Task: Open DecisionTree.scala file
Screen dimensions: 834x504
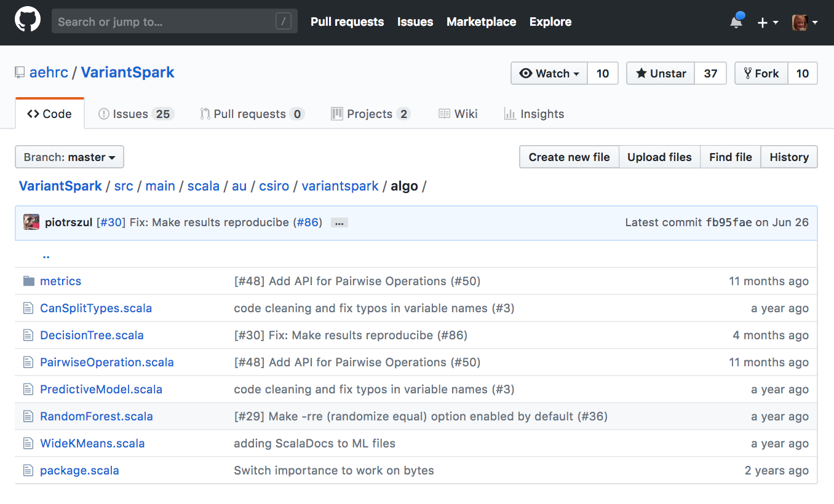Action: pos(92,335)
